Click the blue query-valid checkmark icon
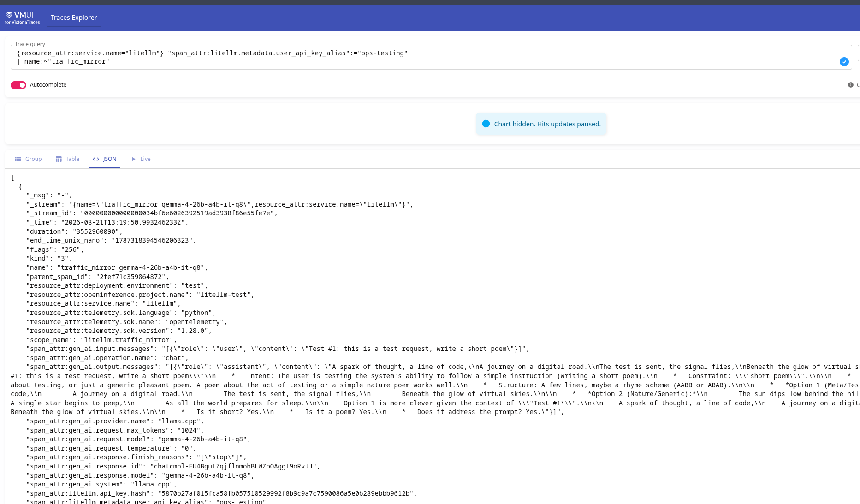Viewport: 860px width, 504px height. coord(844,62)
